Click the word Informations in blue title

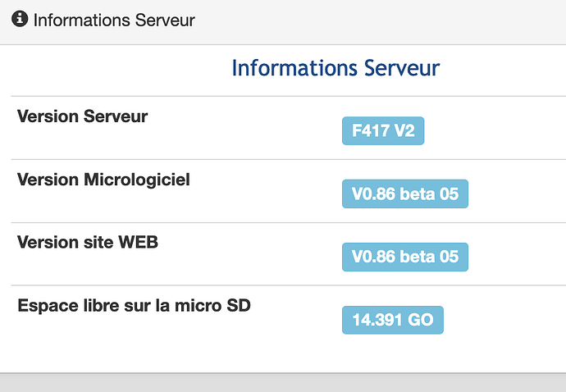tap(294, 67)
